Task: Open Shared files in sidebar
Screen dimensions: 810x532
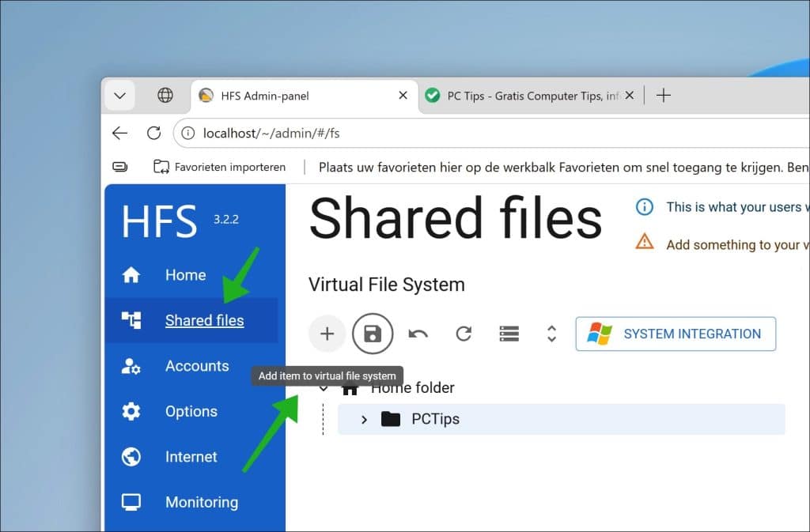Action: point(191,320)
